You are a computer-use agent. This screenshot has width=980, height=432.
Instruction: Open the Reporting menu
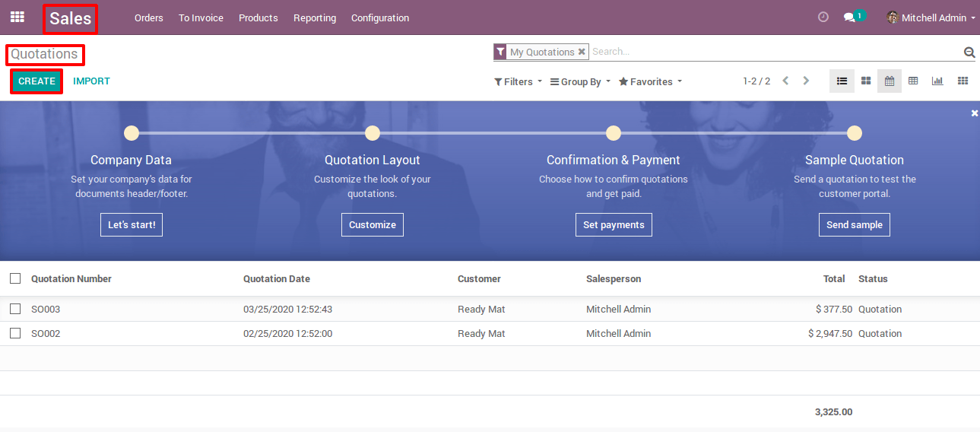point(315,17)
